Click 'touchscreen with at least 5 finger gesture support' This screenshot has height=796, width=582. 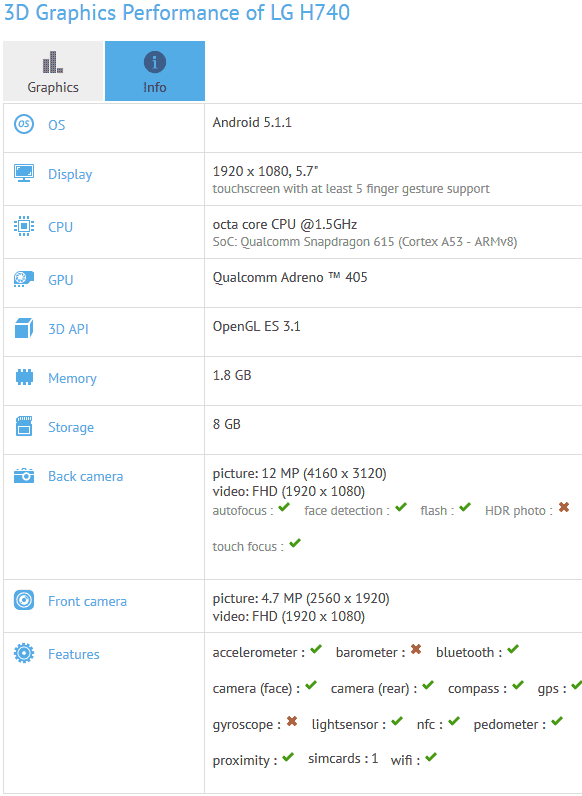(351, 189)
